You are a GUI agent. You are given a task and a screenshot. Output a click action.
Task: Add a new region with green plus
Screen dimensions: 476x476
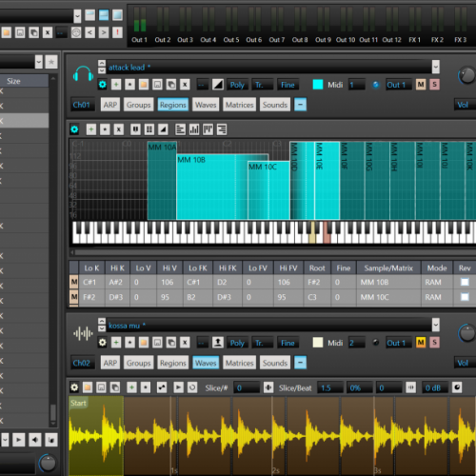(x=91, y=129)
